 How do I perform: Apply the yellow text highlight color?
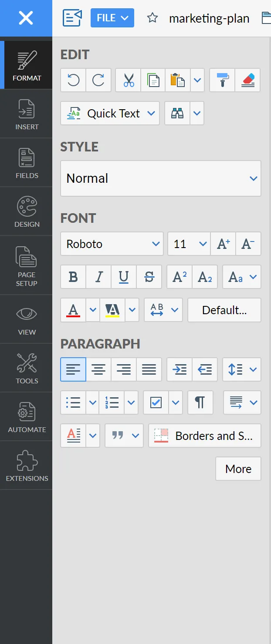(112, 310)
